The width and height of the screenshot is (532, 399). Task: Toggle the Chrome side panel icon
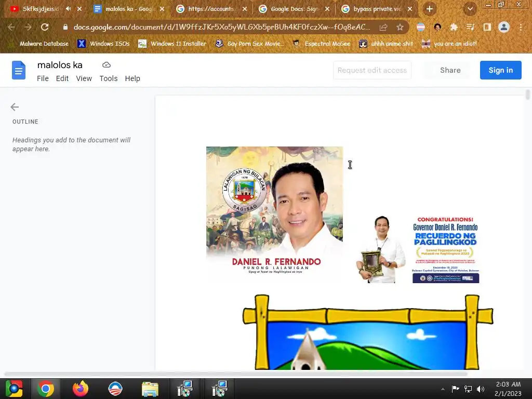tap(487, 27)
